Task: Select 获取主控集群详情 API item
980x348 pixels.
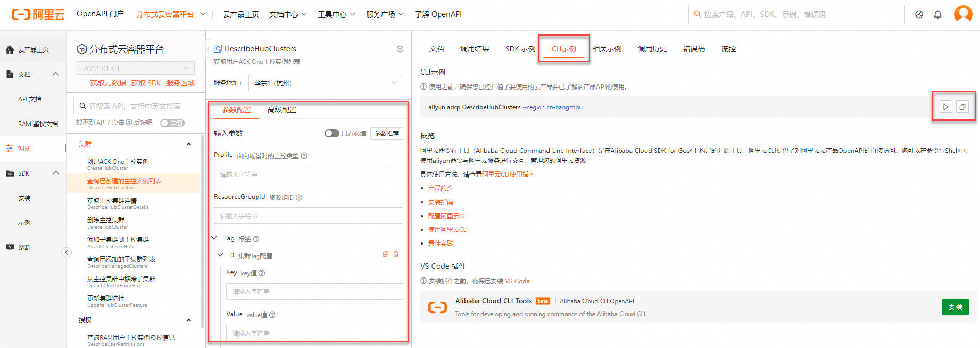Action: [x=133, y=203]
